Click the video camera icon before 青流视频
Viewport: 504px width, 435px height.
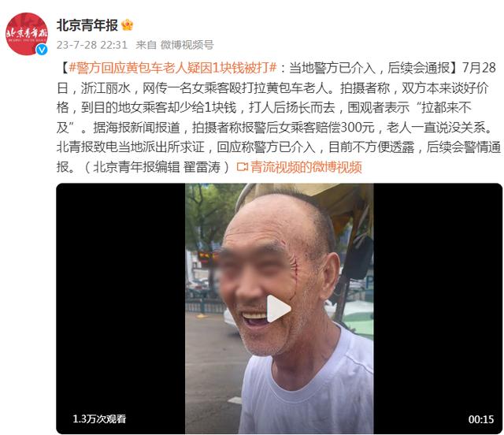pyautogui.click(x=243, y=166)
